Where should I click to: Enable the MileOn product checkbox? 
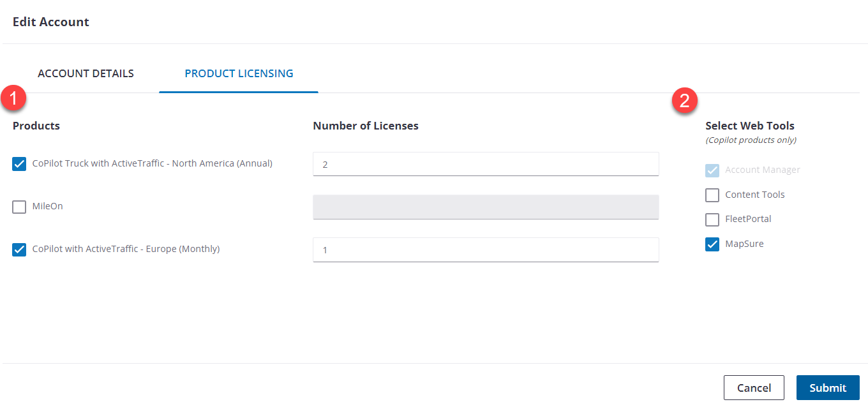(19, 207)
